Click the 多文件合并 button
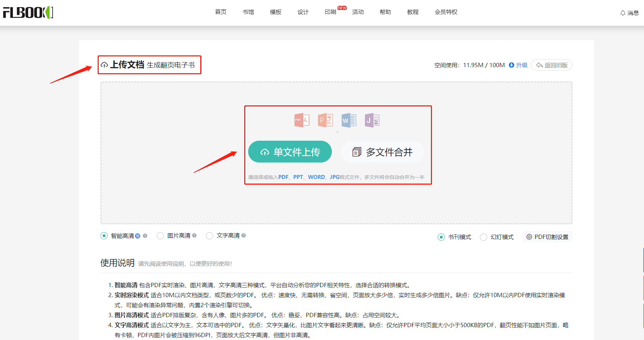644x340 pixels. pos(383,152)
